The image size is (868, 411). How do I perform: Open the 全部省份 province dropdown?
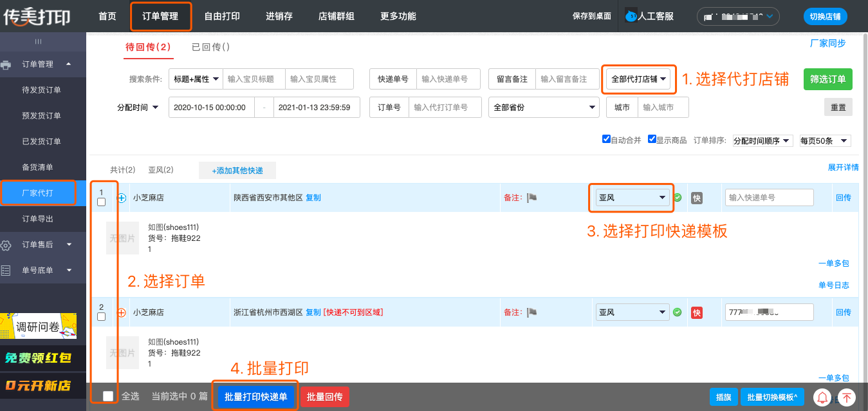(544, 108)
